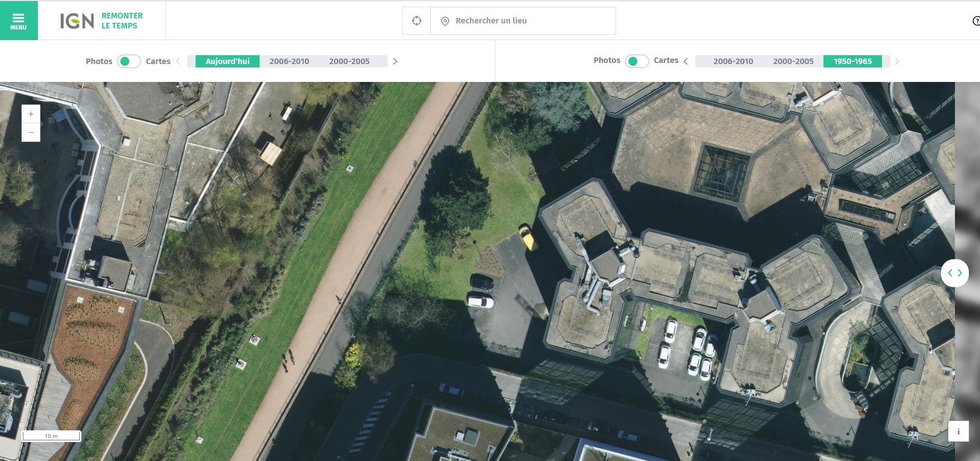Screen dimensions: 980x461
Task: Select right panel 2000-2005 tab
Action: [x=793, y=61]
